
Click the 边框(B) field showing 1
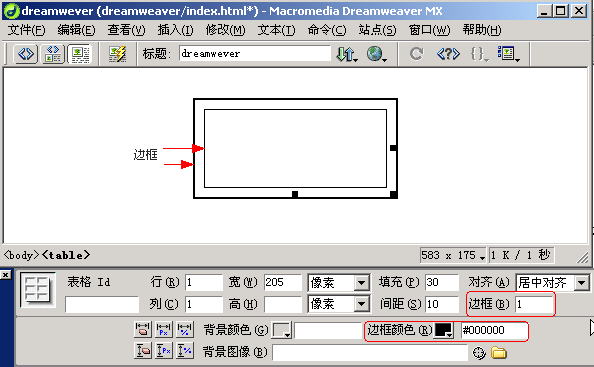point(534,304)
